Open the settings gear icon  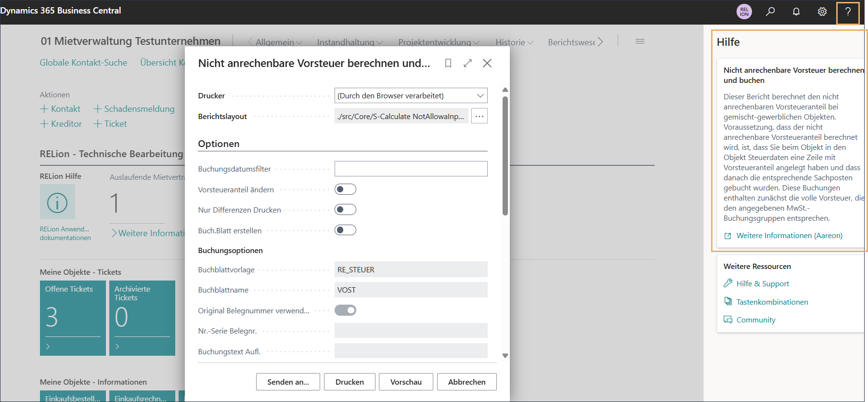[822, 12]
